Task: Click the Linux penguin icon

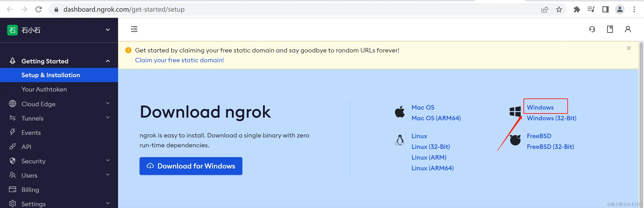Action: [x=400, y=140]
